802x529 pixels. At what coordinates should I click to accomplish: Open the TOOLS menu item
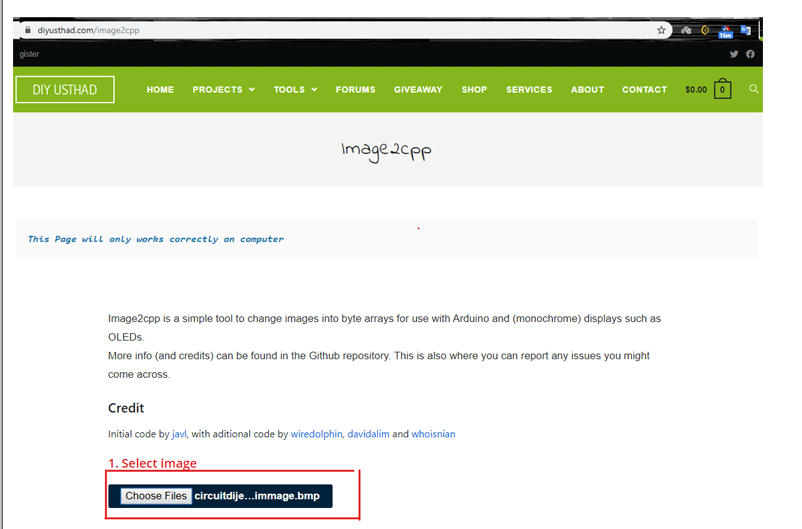(x=289, y=90)
